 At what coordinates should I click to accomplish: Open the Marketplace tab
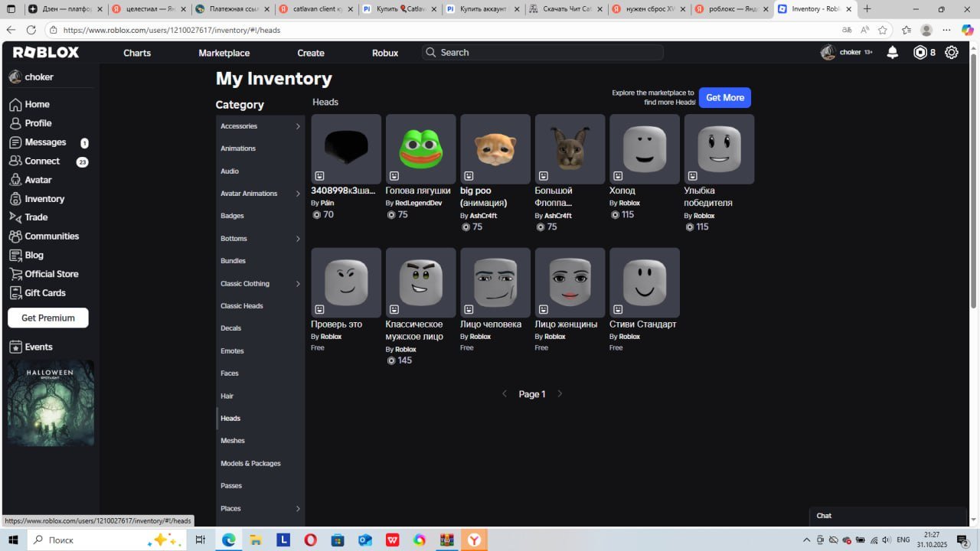click(224, 53)
